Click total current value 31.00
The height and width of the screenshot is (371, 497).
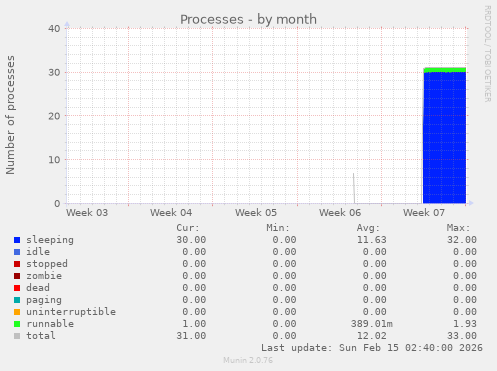click(x=191, y=336)
